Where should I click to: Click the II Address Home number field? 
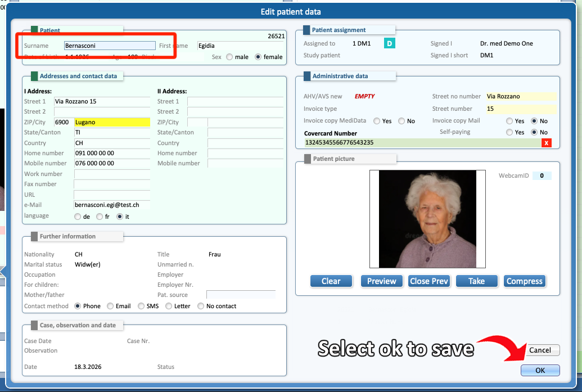click(245, 153)
